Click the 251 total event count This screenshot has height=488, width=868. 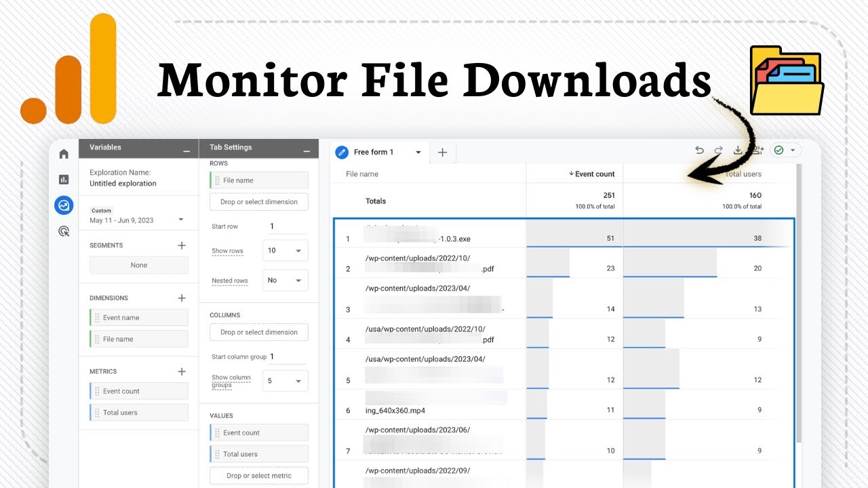click(x=608, y=195)
